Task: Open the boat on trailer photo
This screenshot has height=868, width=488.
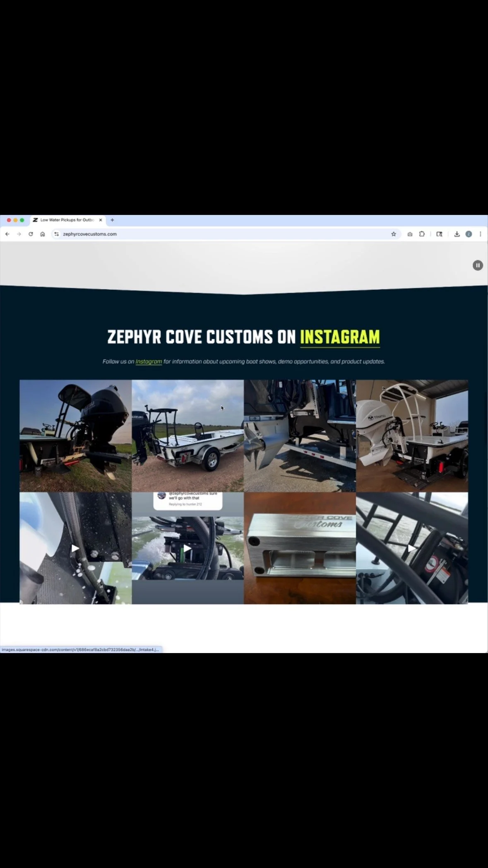Action: coord(188,436)
